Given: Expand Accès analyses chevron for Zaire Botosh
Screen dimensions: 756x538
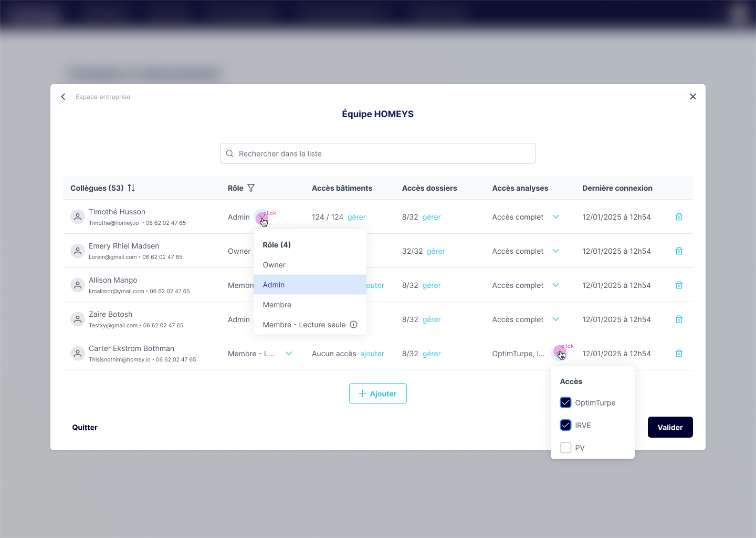Looking at the screenshot, I should point(555,319).
